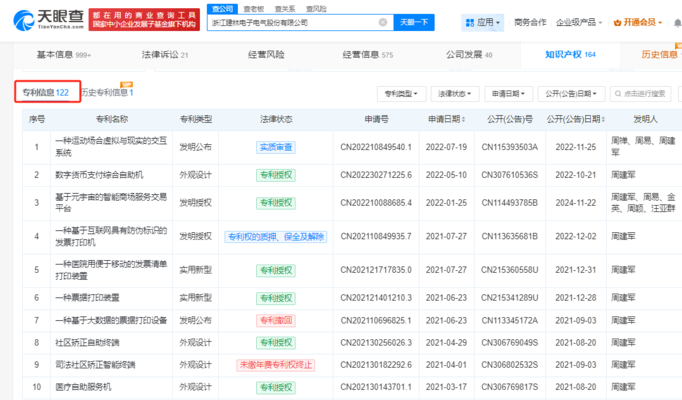The image size is (682, 400).
Task: Select the 历史专利信息 sub-tab
Action: (x=106, y=93)
